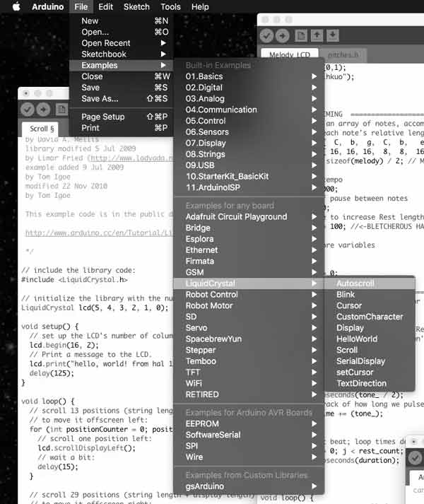Close the File menu via its title
Viewport: 424px width, 504px height.
pyautogui.click(x=81, y=7)
